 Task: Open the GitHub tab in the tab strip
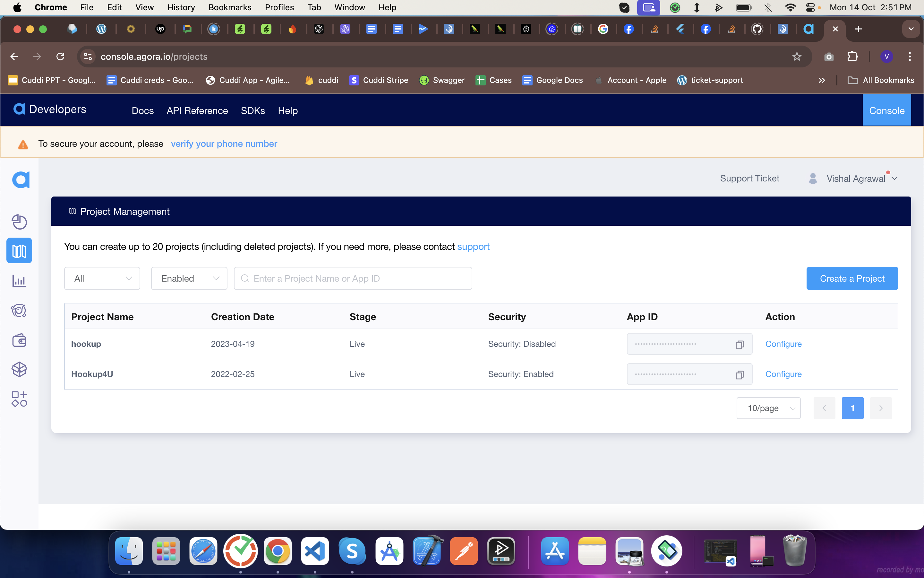[757, 29]
